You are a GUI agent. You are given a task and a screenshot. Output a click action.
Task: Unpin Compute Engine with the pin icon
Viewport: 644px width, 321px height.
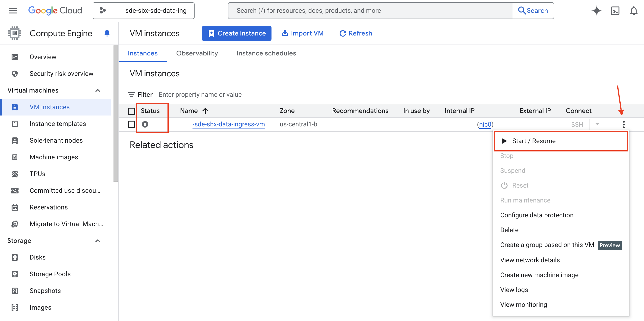click(107, 33)
